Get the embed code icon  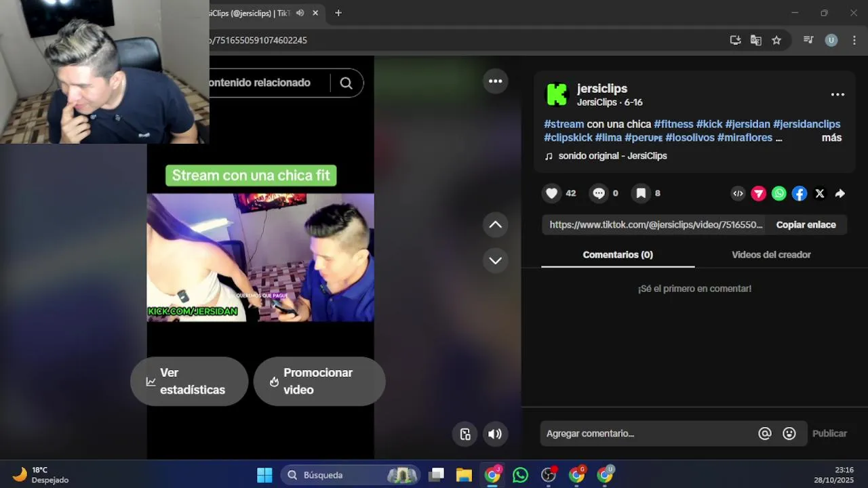point(738,194)
